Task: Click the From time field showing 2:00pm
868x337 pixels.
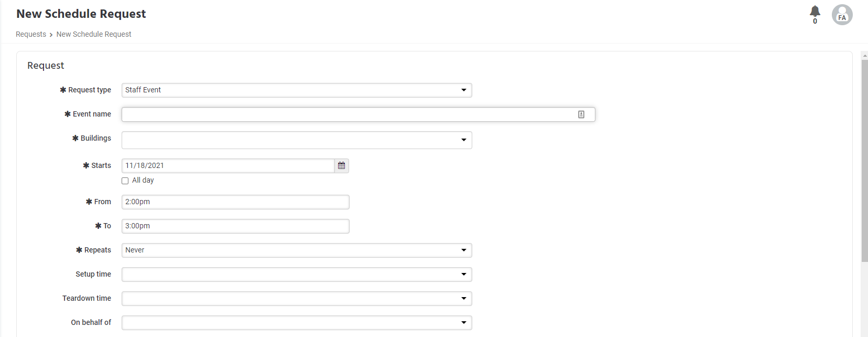Action: 235,202
